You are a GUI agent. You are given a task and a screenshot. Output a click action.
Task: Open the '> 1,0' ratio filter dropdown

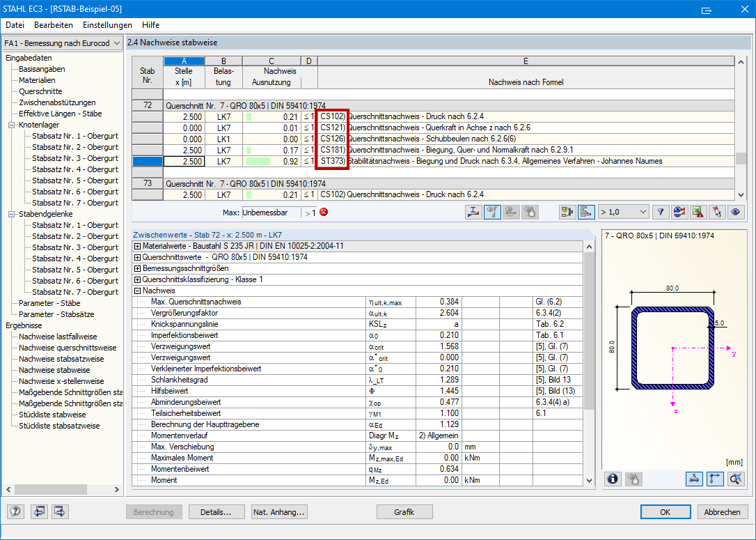point(623,212)
